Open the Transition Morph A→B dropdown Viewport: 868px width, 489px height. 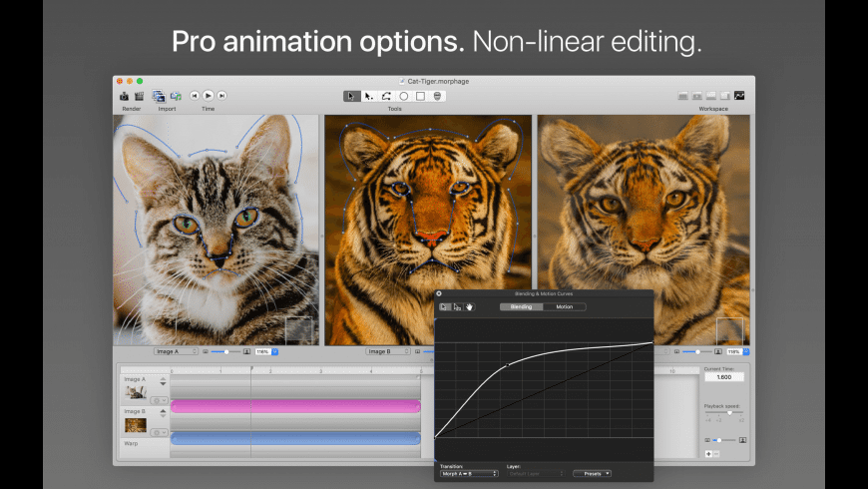pyautogui.click(x=469, y=474)
